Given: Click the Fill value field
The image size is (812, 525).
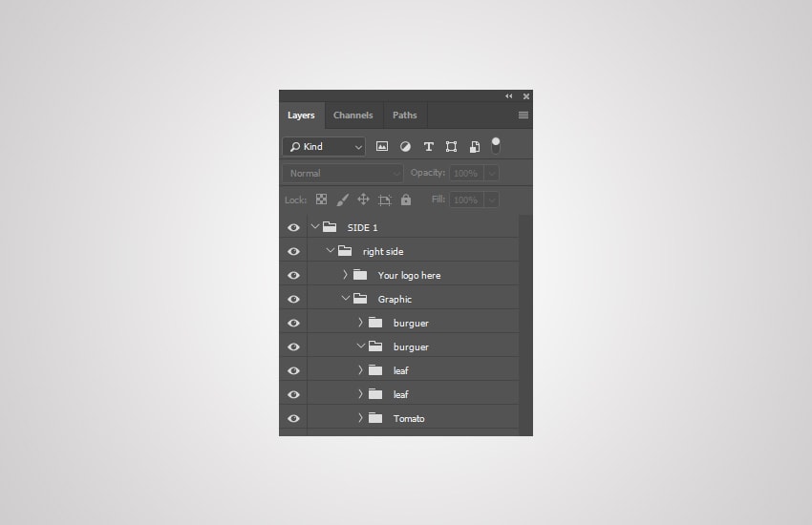Looking at the screenshot, I should click(x=466, y=200).
